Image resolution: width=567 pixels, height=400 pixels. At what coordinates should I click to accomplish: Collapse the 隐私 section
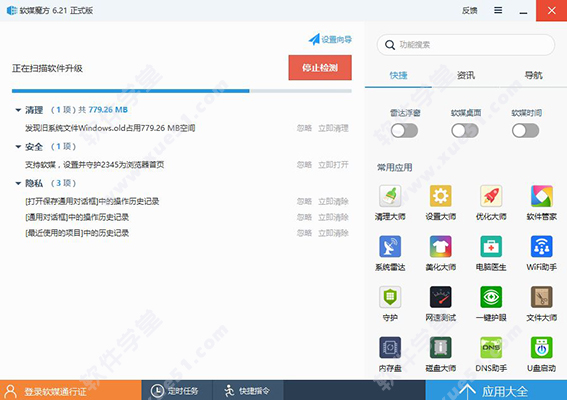tap(18, 183)
